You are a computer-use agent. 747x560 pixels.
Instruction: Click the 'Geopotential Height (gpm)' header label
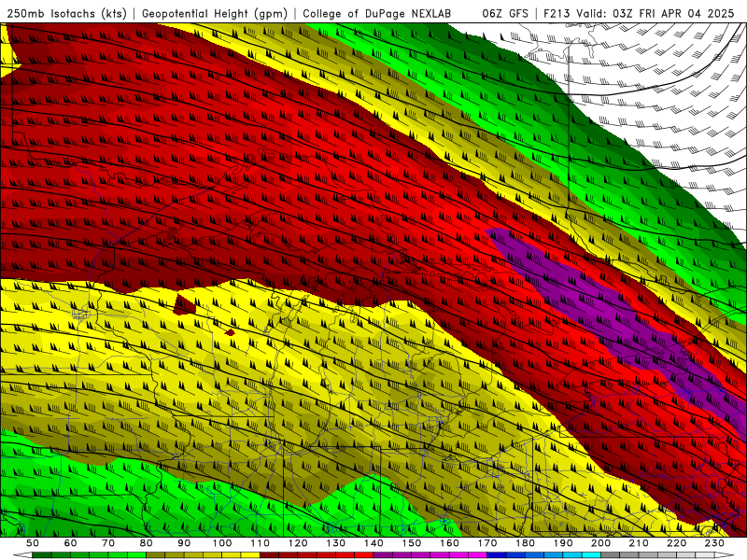(x=215, y=14)
